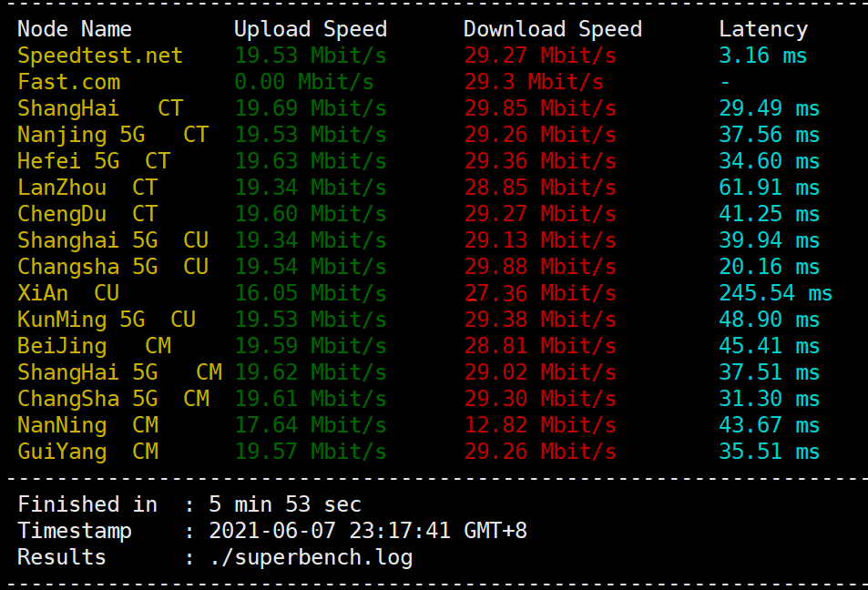
Task: Click XiAn latency '245.54 ms'
Action: tap(776, 293)
